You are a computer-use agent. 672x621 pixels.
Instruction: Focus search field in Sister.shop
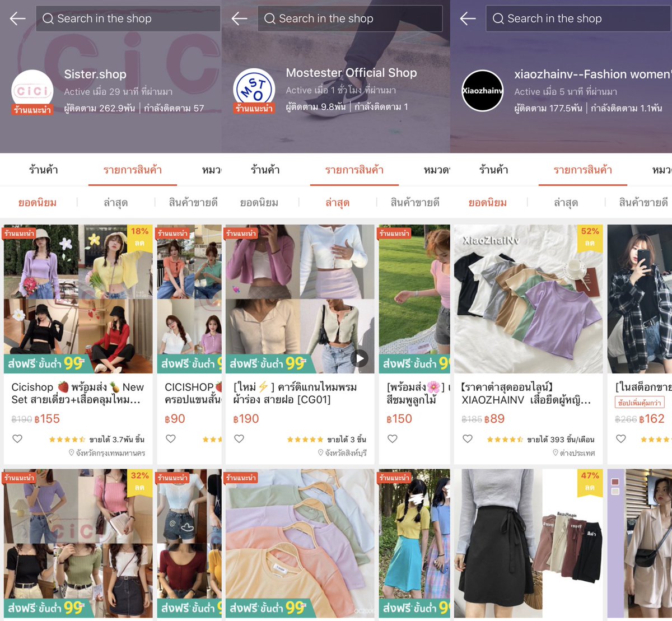[x=128, y=18]
